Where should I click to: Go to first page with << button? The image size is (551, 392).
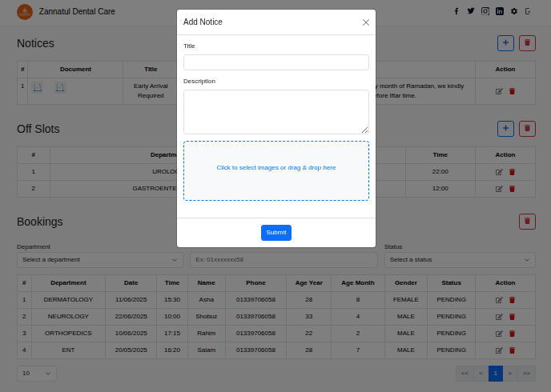pyautogui.click(x=465, y=374)
